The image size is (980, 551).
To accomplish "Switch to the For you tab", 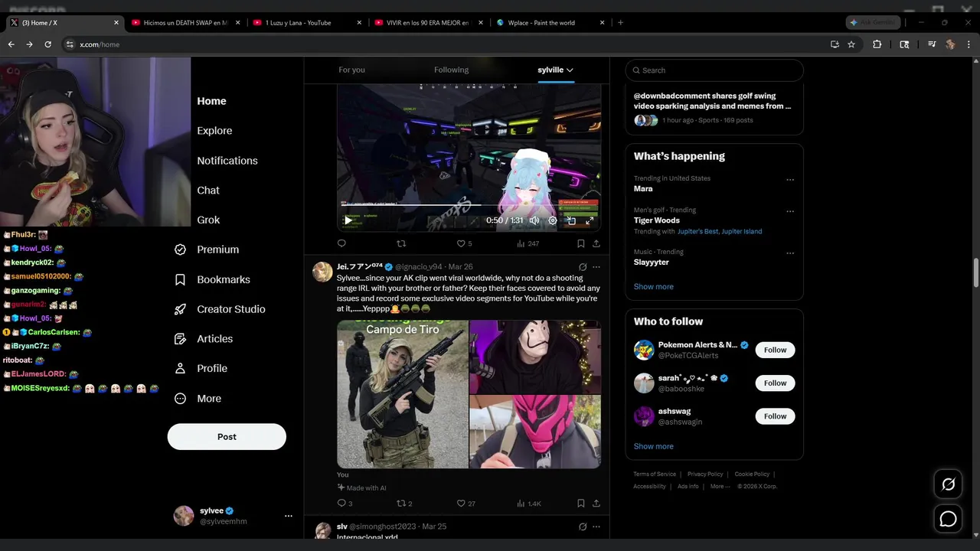I will pos(351,70).
